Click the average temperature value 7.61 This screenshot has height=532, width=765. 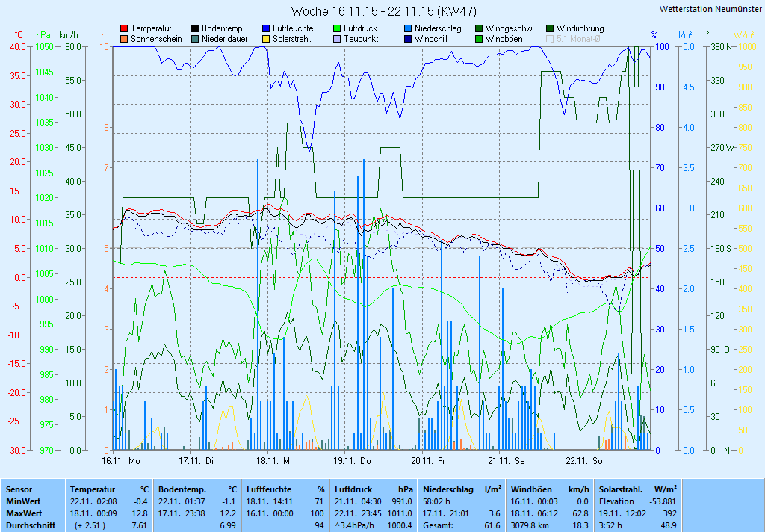pyautogui.click(x=140, y=526)
